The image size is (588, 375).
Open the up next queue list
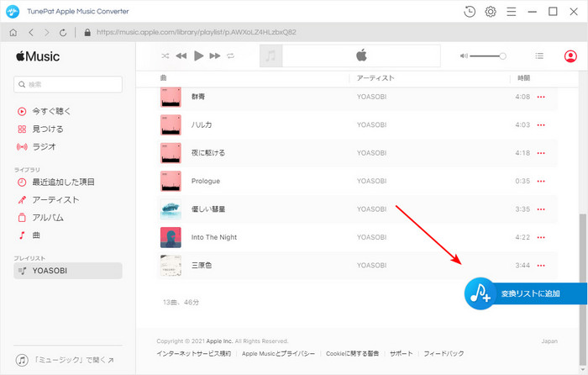click(539, 56)
